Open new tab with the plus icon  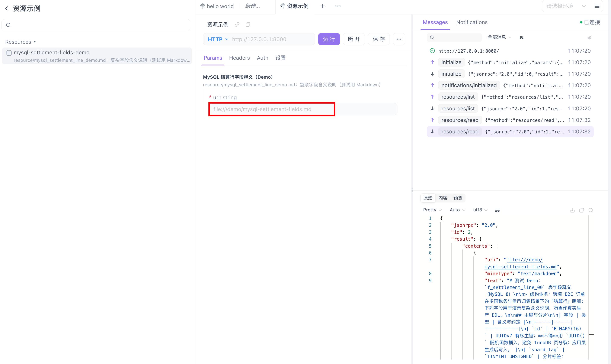[323, 6]
